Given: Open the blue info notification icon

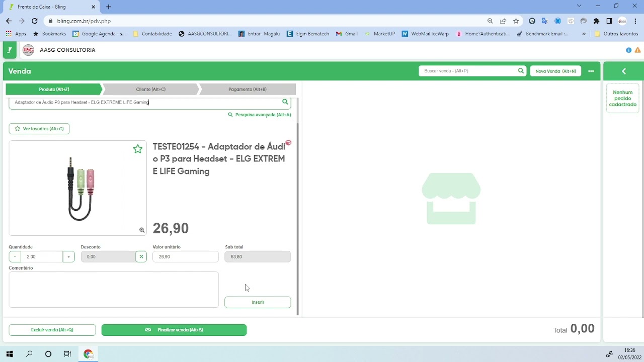Looking at the screenshot, I should [629, 50].
